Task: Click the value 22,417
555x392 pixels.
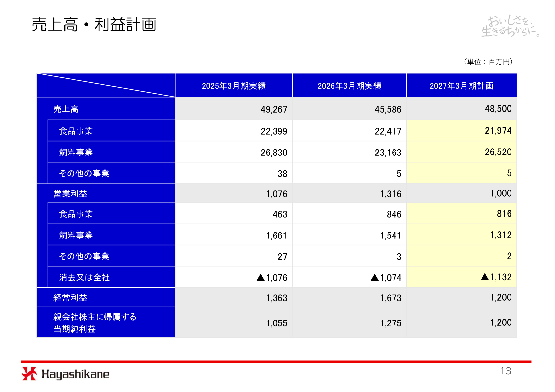Action: point(388,131)
